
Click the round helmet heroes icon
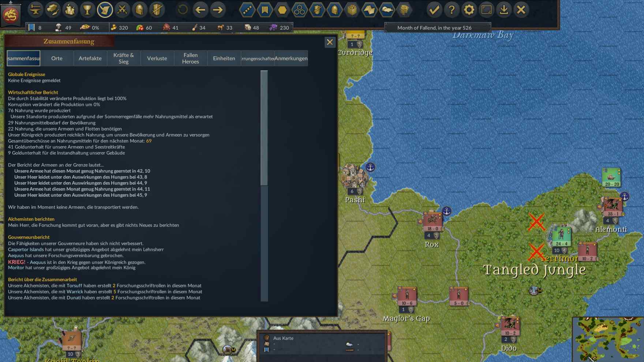[139, 10]
